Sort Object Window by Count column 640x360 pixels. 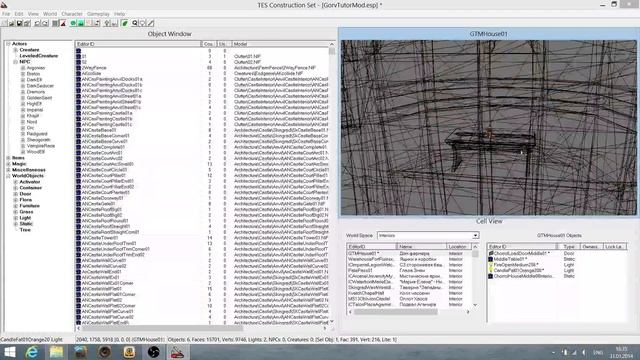(x=209, y=44)
